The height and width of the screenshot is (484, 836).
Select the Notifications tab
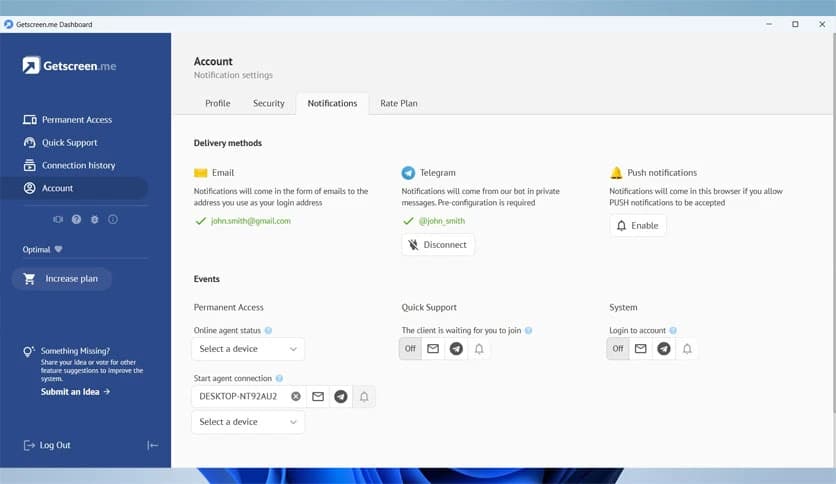(332, 103)
